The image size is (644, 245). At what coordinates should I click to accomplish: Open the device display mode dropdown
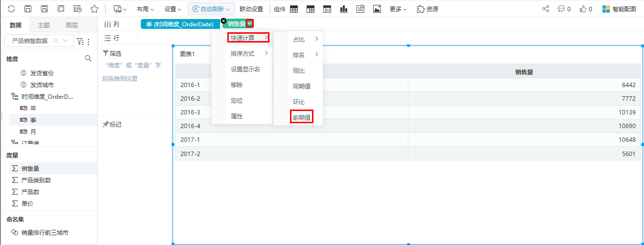pos(120,9)
